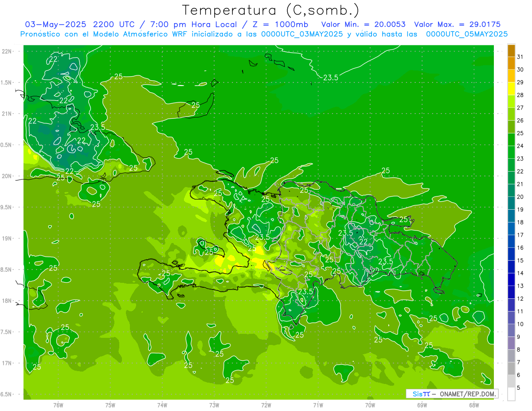Click the 'Valor Min. = 20.0053' value
The width and height of the screenshot is (532, 411).
pos(364,24)
